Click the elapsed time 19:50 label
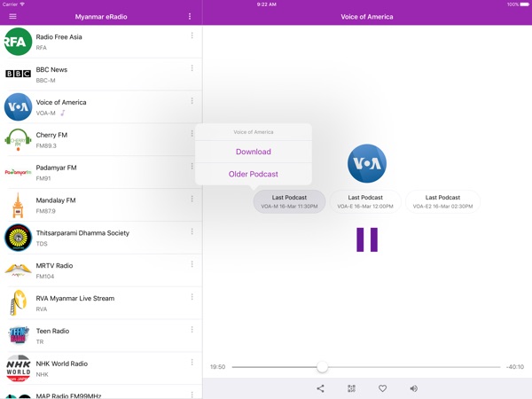Image resolution: width=532 pixels, height=399 pixels. click(217, 367)
